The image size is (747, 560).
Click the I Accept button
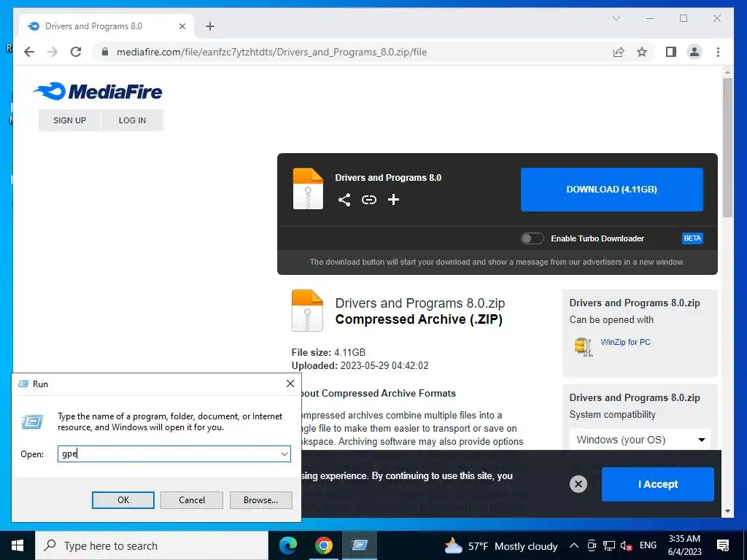point(658,484)
